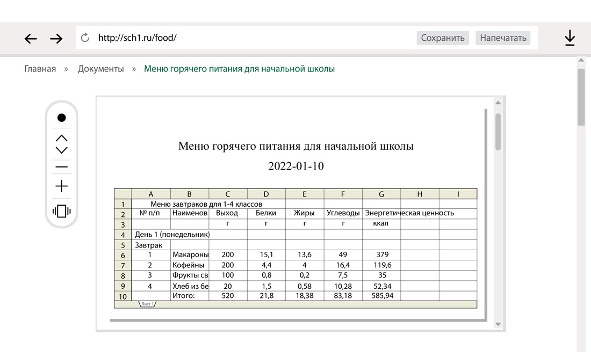Reload the page with refresh icon

(x=84, y=38)
